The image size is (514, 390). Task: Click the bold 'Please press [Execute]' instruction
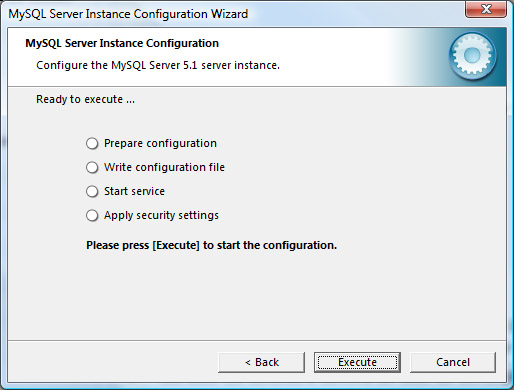coord(212,245)
